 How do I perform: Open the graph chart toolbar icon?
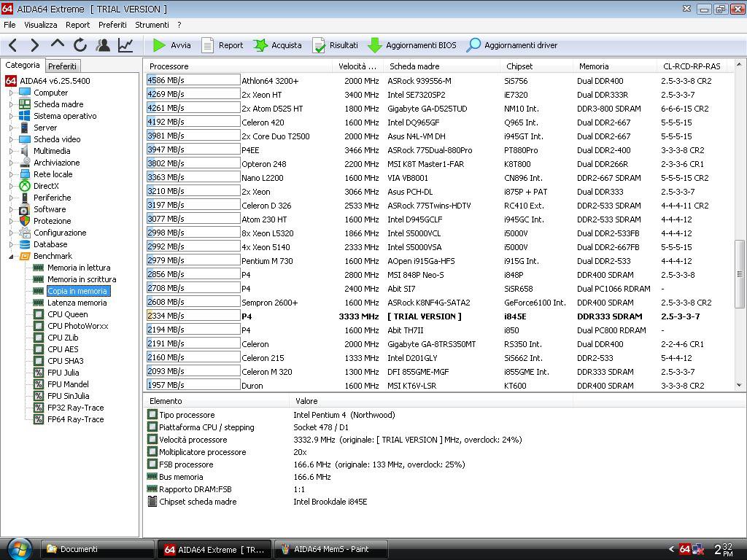[125, 45]
